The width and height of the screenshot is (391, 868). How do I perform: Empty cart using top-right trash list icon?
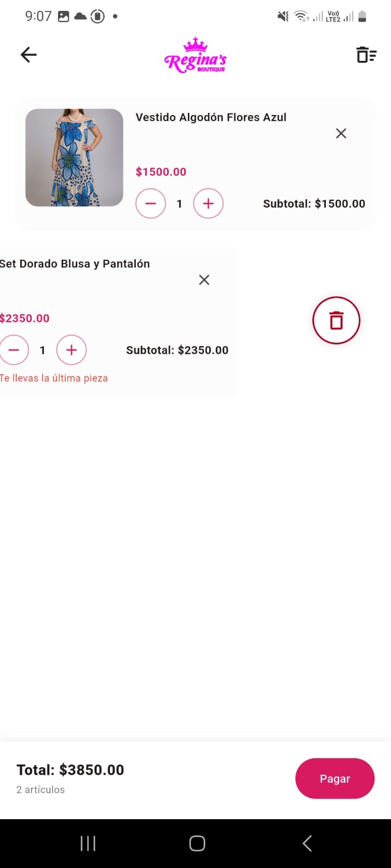366,55
